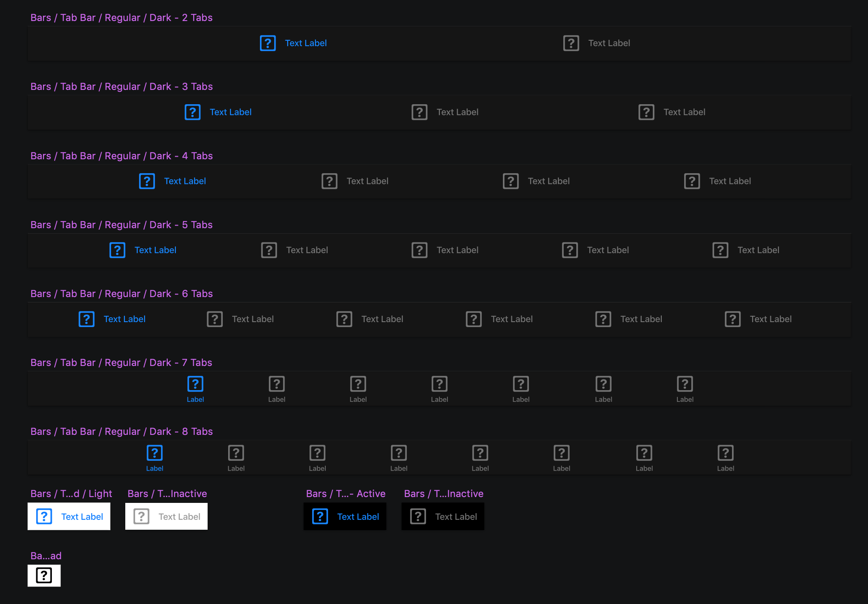The width and height of the screenshot is (868, 604).
Task: Click the third tab's icon in the 3 Tabs bar
Action: (646, 112)
